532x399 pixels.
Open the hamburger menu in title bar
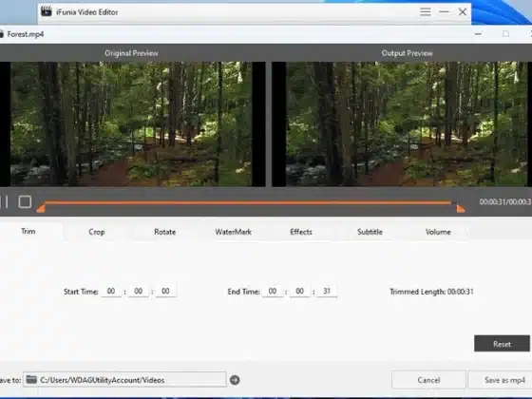426,11
